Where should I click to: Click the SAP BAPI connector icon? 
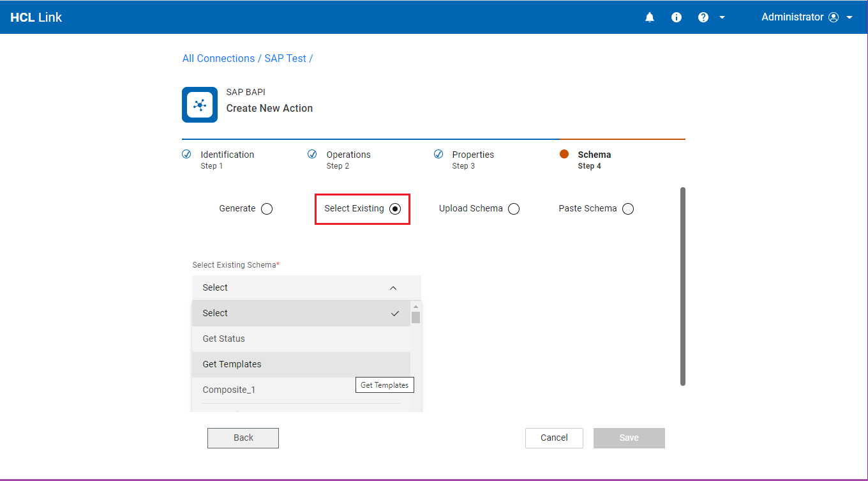200,105
